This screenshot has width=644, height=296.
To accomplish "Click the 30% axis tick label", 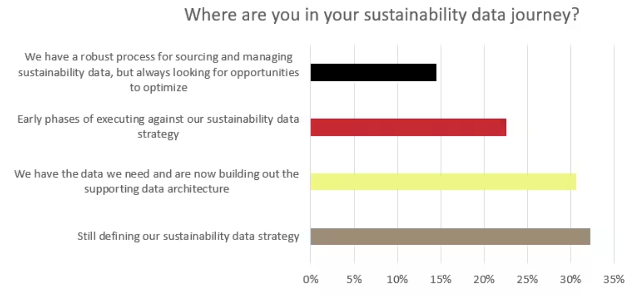I will pos(571,279).
